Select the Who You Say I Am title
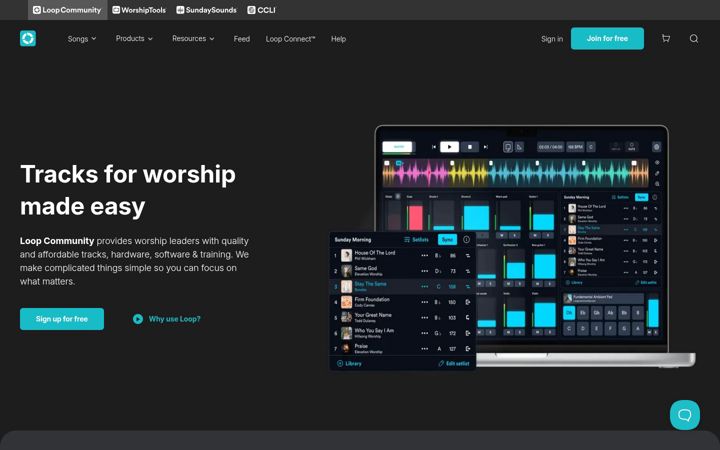Image resolution: width=720 pixels, height=450 pixels. tap(374, 331)
